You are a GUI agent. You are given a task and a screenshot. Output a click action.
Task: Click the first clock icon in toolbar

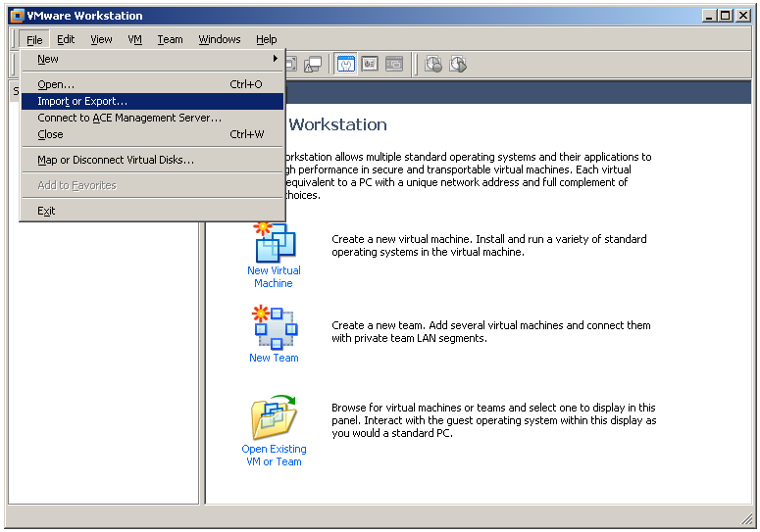click(x=433, y=65)
